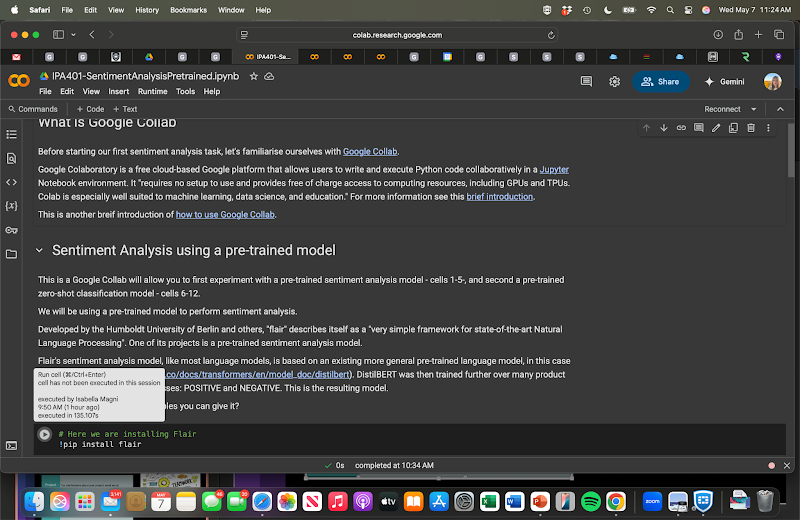Check cloud save status icon
The width and height of the screenshot is (800, 520).
pyautogui.click(x=269, y=77)
